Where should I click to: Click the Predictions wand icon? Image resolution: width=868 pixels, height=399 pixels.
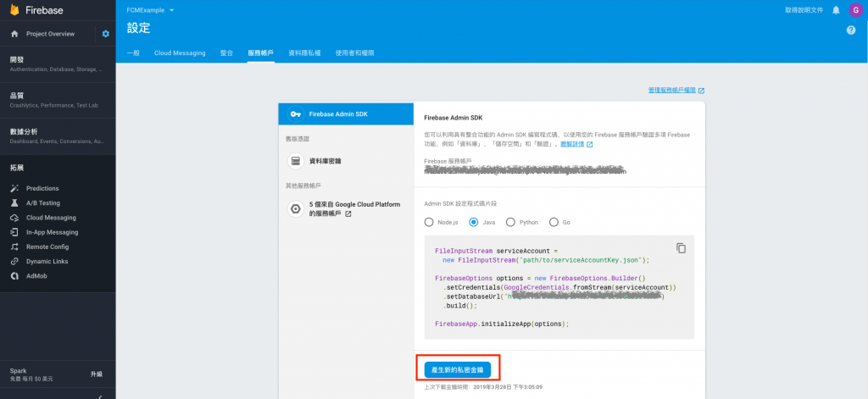tap(15, 188)
